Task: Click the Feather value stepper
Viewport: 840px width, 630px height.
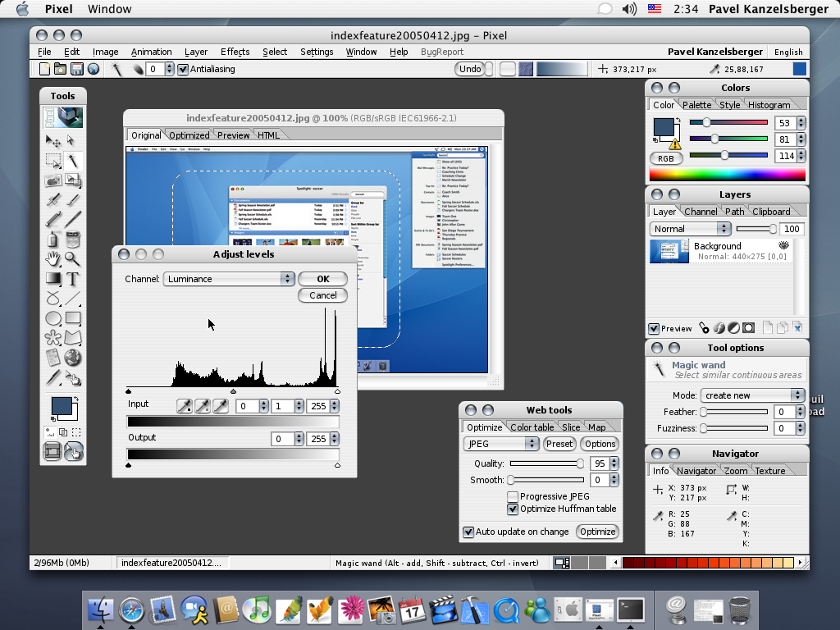Action: [800, 412]
